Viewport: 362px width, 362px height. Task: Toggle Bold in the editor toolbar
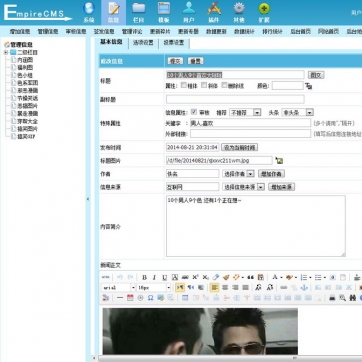point(144,277)
